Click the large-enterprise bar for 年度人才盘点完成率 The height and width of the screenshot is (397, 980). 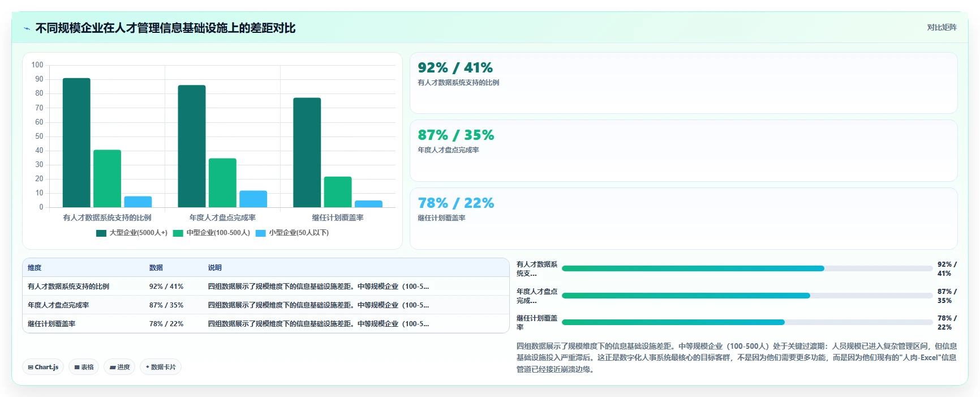coord(192,146)
